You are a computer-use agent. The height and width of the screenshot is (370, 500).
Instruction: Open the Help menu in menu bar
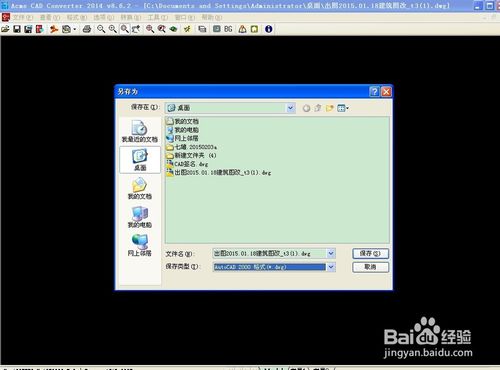[212, 17]
